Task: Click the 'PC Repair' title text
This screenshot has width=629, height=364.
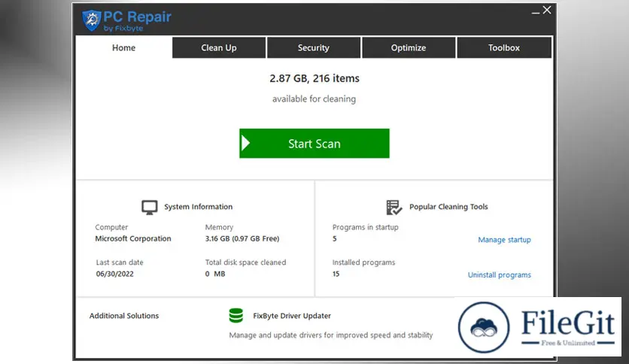Action: (137, 17)
